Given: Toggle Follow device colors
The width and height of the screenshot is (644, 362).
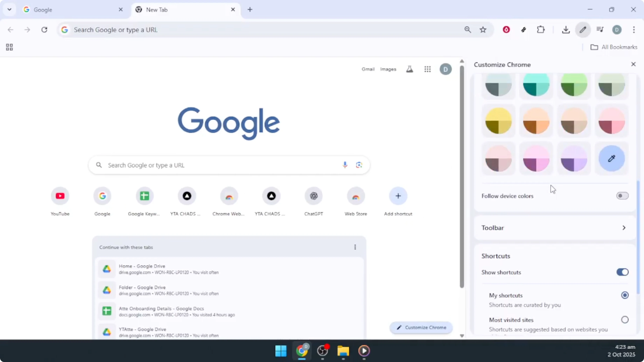Looking at the screenshot, I should pyautogui.click(x=622, y=196).
